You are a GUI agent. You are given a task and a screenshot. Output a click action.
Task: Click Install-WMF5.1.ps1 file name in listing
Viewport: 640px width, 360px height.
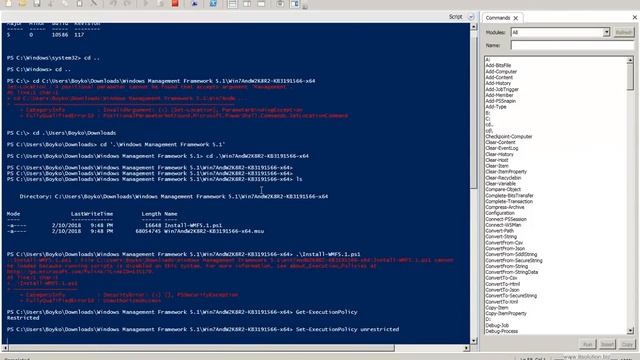pos(193,225)
